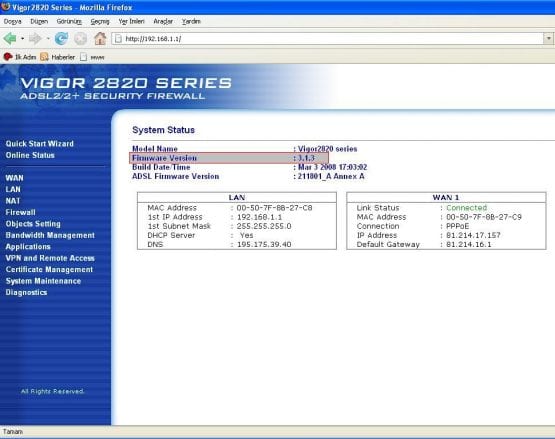Open the NAT menu item

tap(13, 201)
